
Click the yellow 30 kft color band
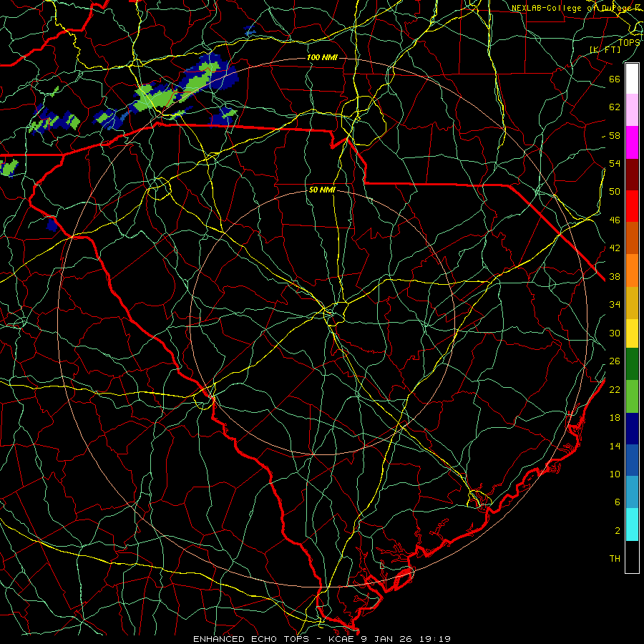pos(632,333)
